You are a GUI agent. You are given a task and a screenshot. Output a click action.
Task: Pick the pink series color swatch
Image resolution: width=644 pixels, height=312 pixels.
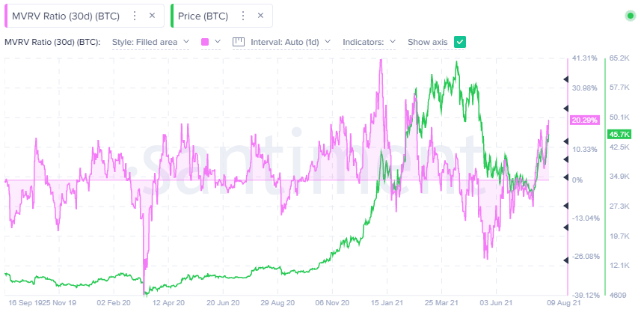[206, 42]
